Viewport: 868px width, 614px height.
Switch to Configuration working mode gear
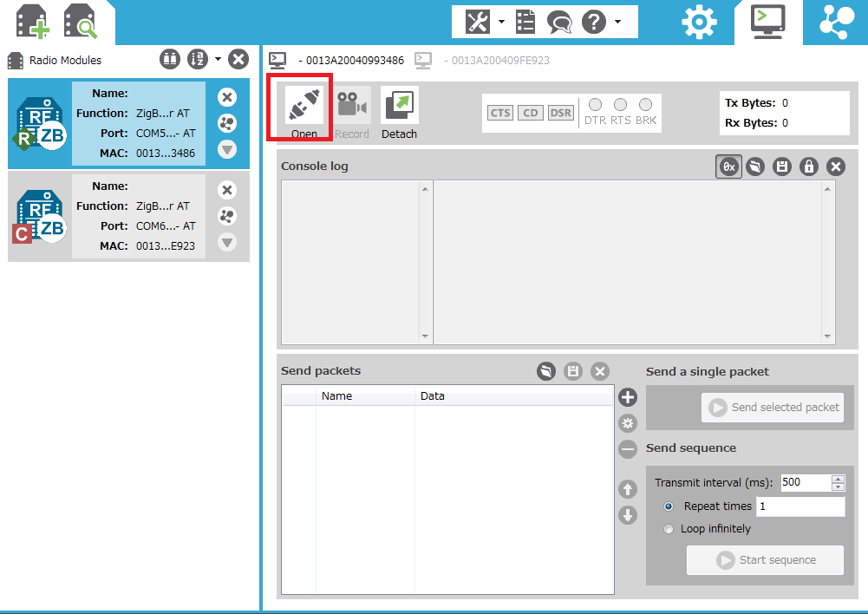699,23
